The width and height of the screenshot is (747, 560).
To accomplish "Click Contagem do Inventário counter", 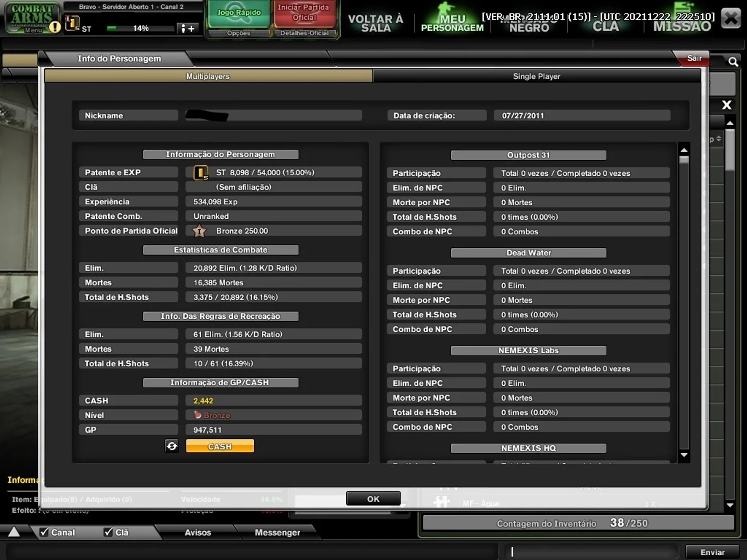I will coord(578,523).
